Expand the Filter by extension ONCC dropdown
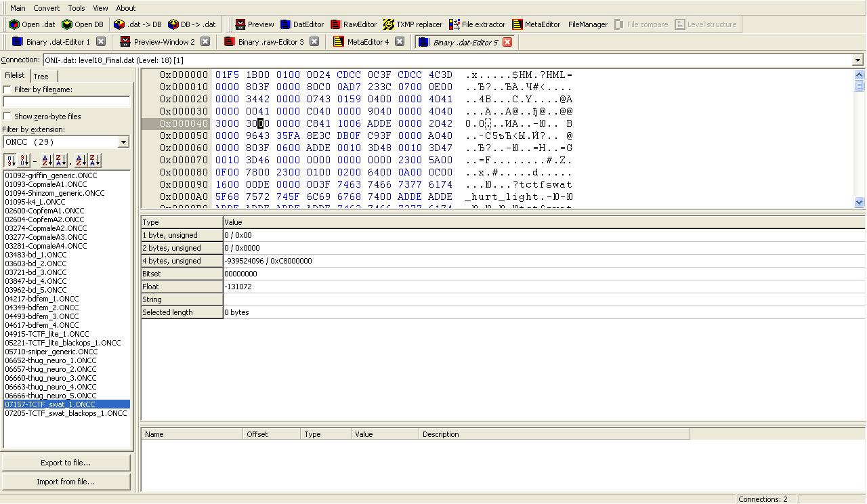The height and width of the screenshot is (504, 867). (x=123, y=142)
